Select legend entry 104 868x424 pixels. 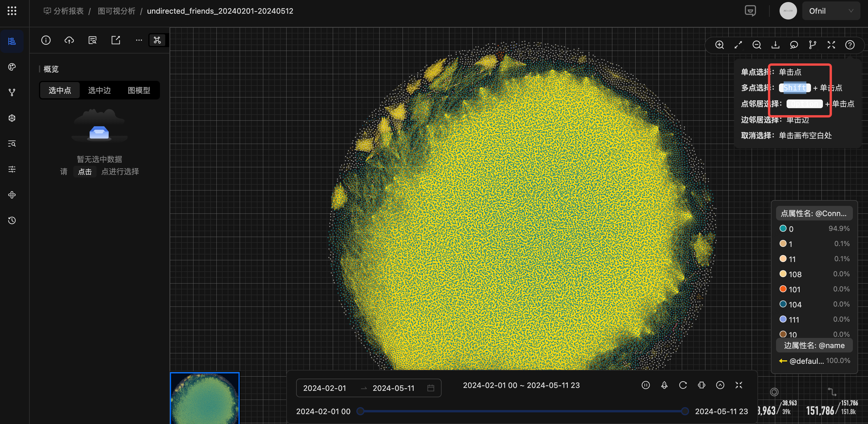click(814, 304)
